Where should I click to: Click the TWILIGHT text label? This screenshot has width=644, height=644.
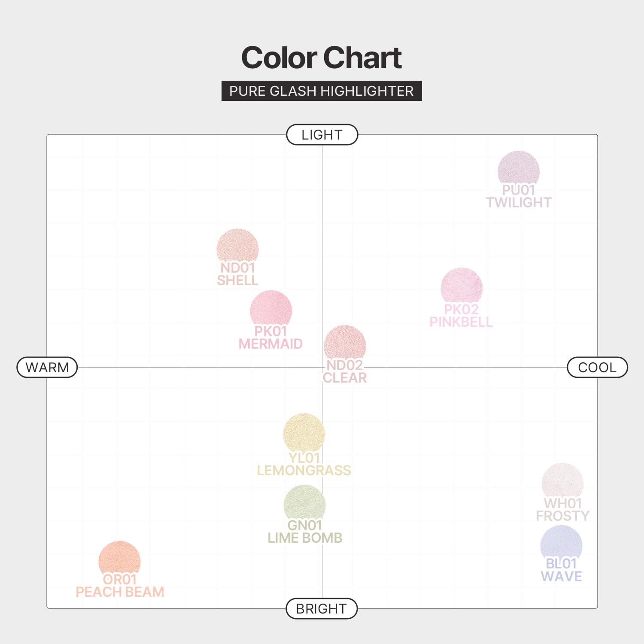[519, 203]
